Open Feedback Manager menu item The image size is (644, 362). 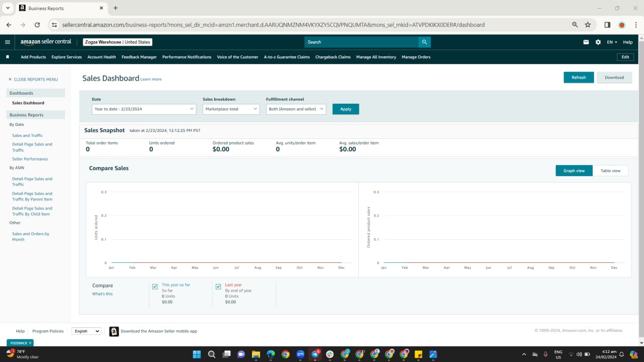click(139, 57)
